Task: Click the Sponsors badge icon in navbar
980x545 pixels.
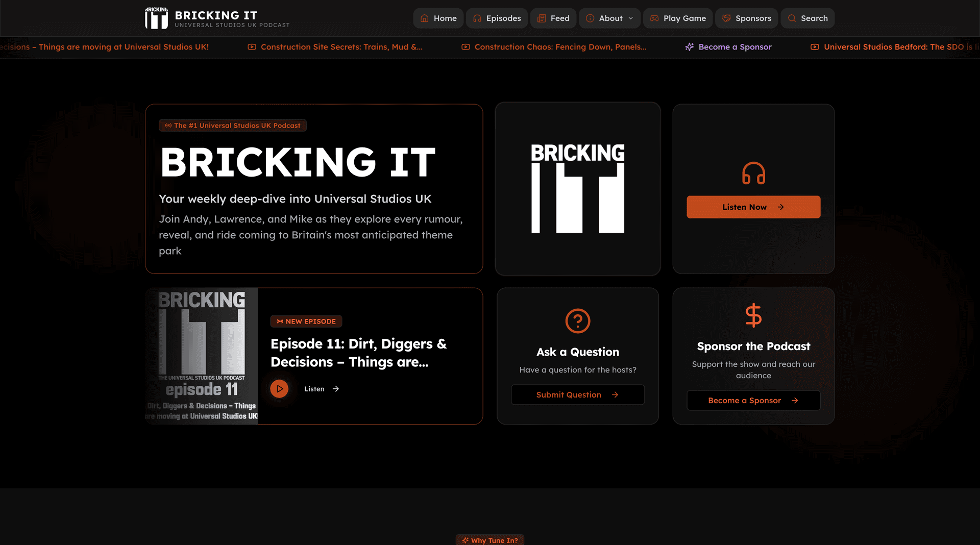Action: (726, 18)
